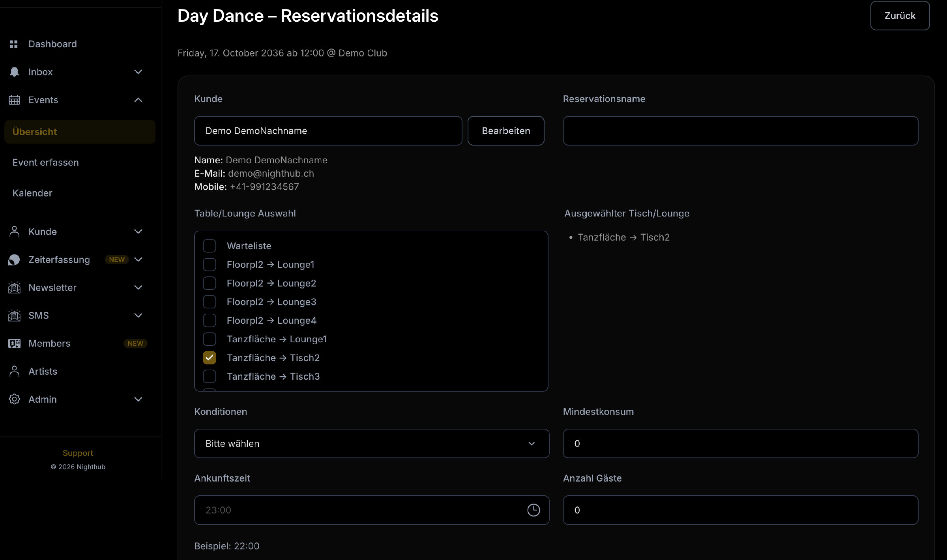Check Floorpl2 → Lounge3
The width and height of the screenshot is (947, 560).
click(x=210, y=302)
